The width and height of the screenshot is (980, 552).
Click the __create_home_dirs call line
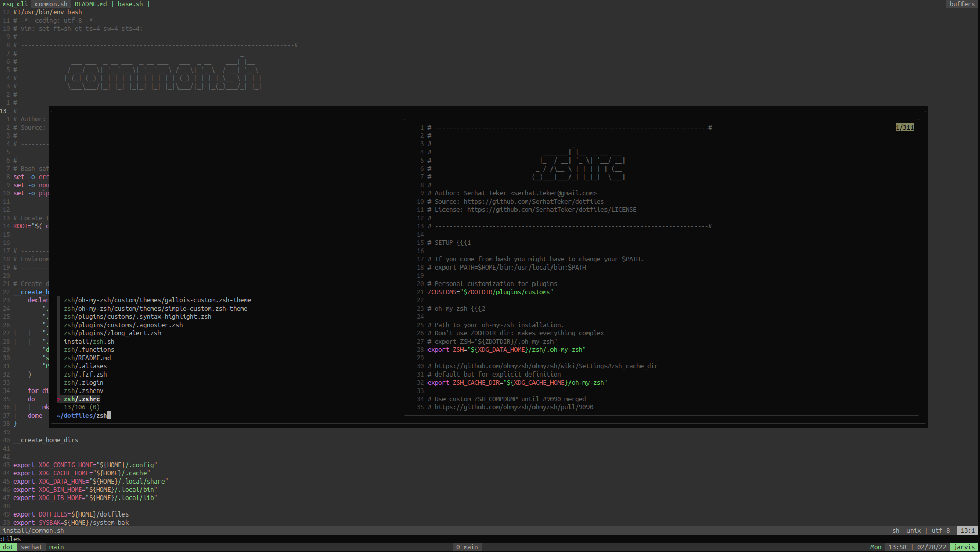[x=46, y=440]
